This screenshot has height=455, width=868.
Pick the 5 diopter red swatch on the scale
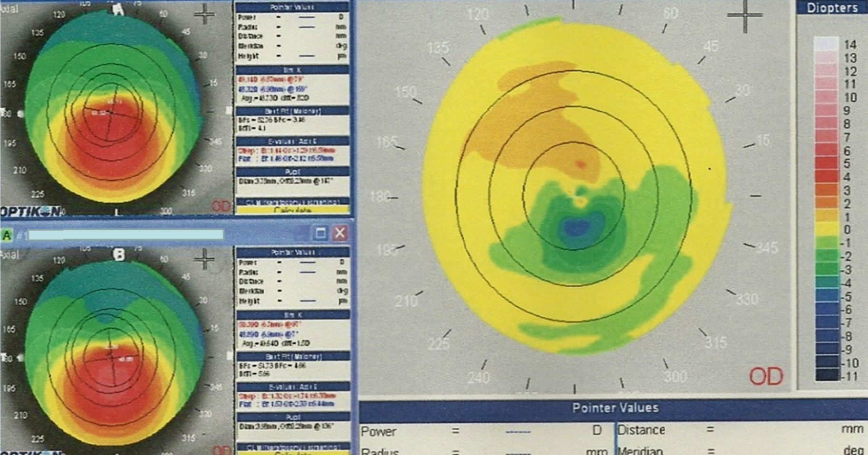click(x=827, y=164)
